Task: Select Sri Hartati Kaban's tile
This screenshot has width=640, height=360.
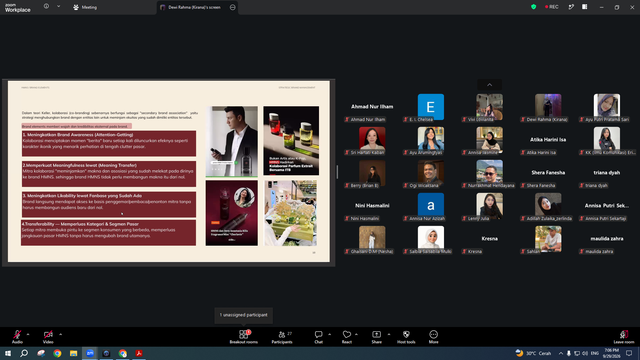Action: click(372, 140)
